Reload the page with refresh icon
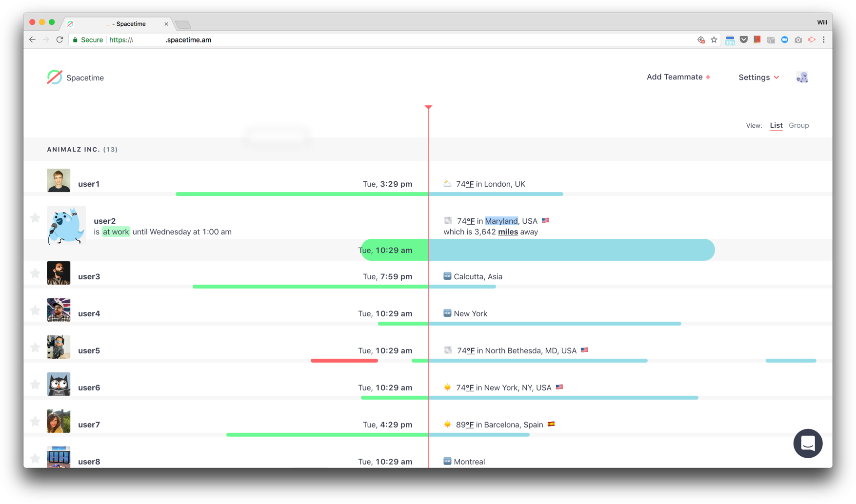The height and width of the screenshot is (504, 856). [x=60, y=40]
